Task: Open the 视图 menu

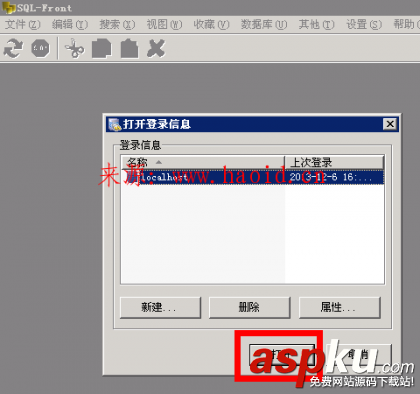Action: [x=164, y=24]
